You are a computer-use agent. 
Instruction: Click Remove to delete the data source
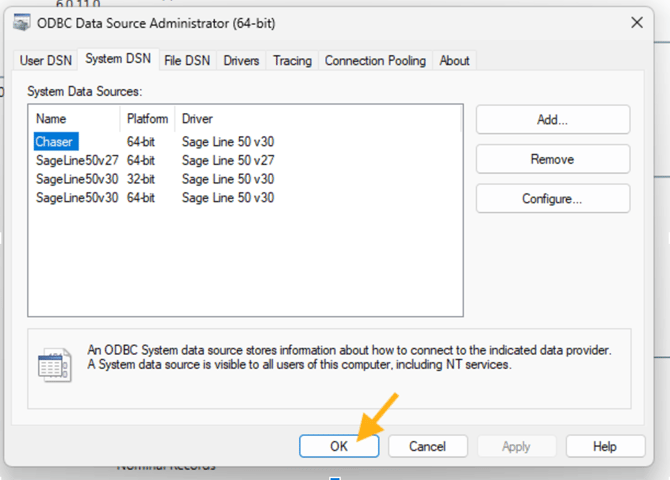tap(552, 159)
